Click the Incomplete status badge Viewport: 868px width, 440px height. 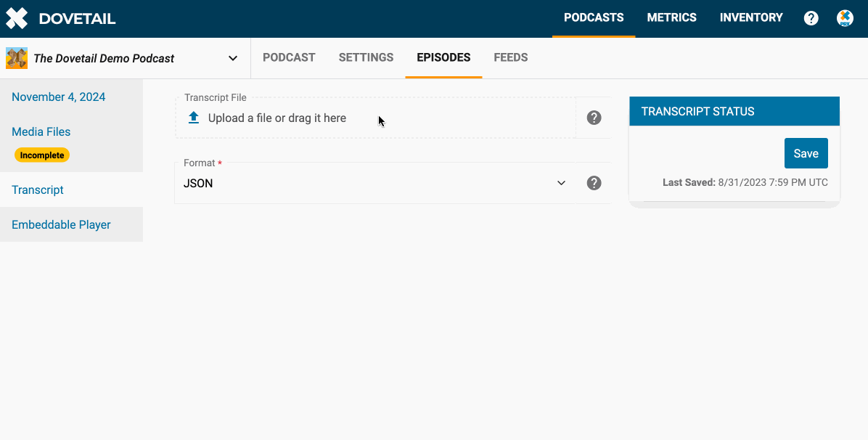point(42,155)
